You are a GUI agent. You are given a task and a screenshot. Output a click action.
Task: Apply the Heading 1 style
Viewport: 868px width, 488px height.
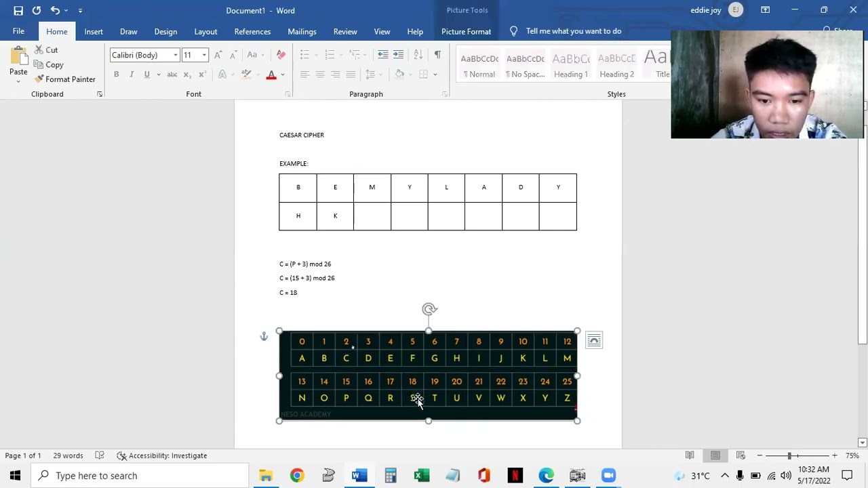pos(571,65)
